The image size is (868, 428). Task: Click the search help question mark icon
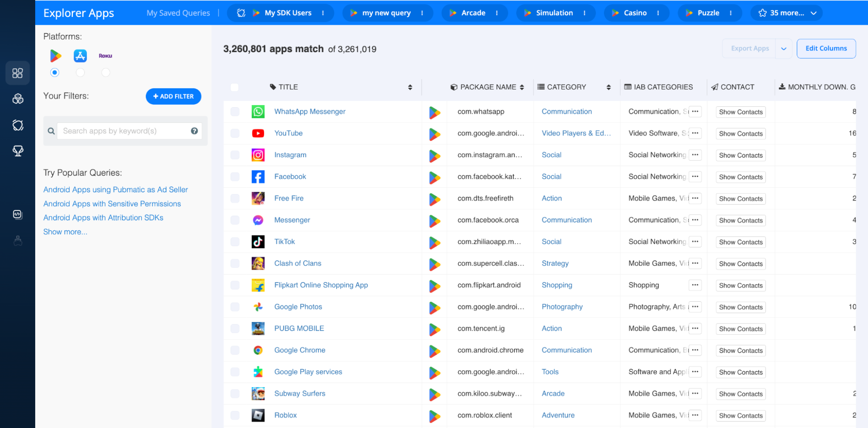click(x=195, y=131)
